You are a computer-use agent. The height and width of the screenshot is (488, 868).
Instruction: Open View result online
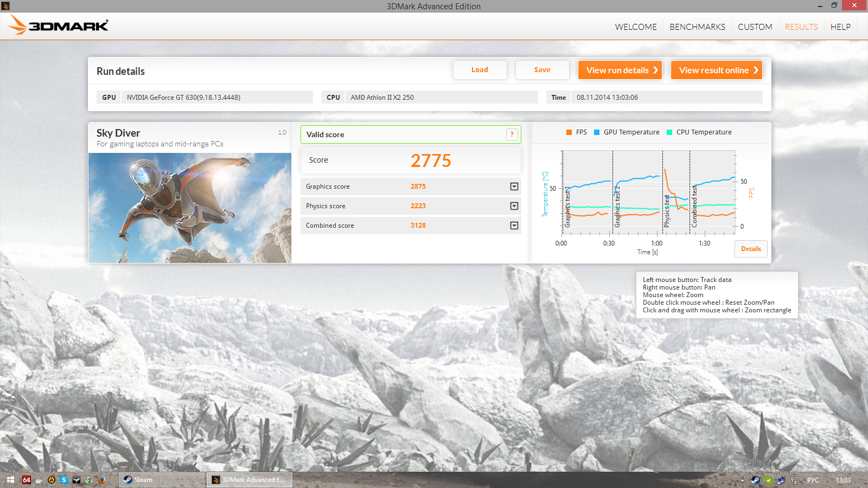tap(717, 70)
